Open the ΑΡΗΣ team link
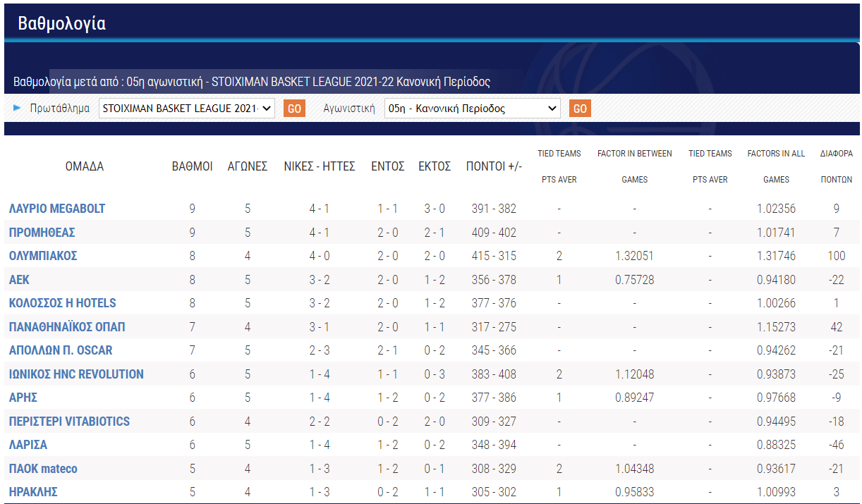The height and width of the screenshot is (504, 862). (x=23, y=398)
